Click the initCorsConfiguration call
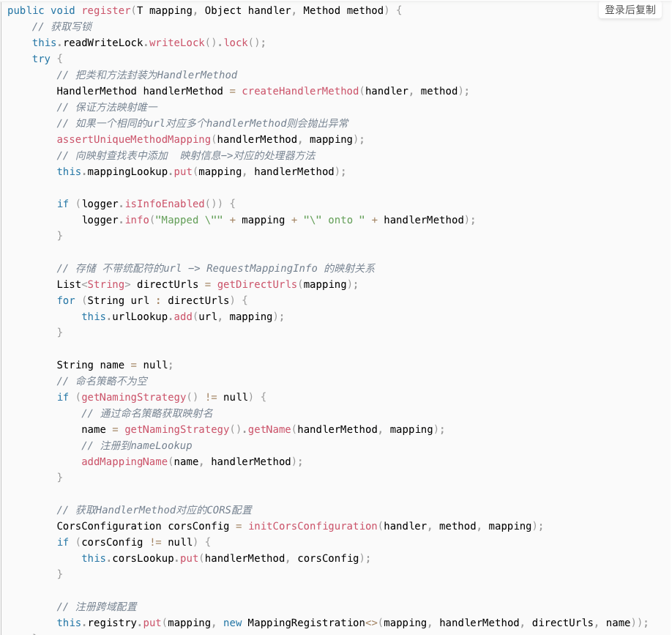The height and width of the screenshot is (635, 672). click(395, 526)
